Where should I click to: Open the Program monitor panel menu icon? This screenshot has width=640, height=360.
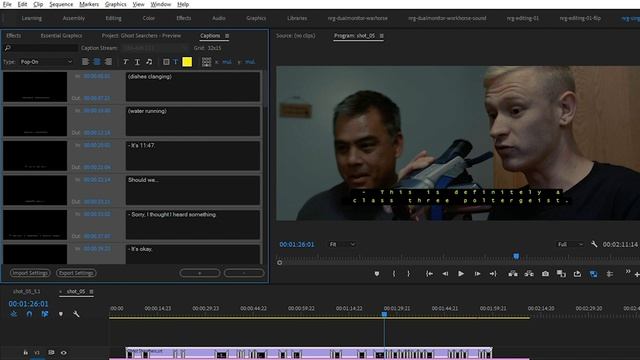pyautogui.click(x=382, y=36)
